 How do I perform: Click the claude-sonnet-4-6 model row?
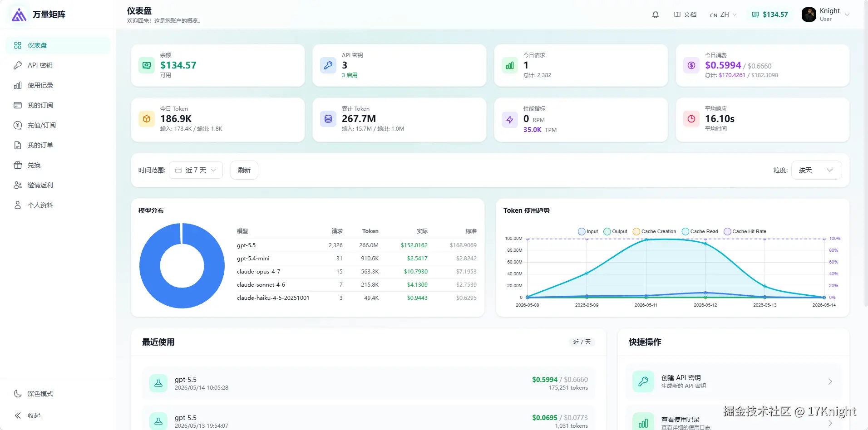pyautogui.click(x=357, y=285)
